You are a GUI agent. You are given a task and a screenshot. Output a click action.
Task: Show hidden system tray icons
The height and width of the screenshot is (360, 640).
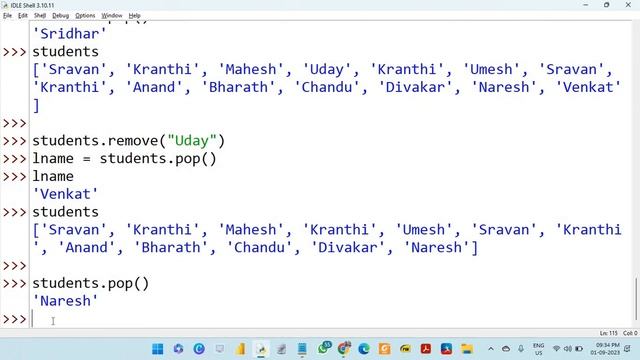(491, 349)
